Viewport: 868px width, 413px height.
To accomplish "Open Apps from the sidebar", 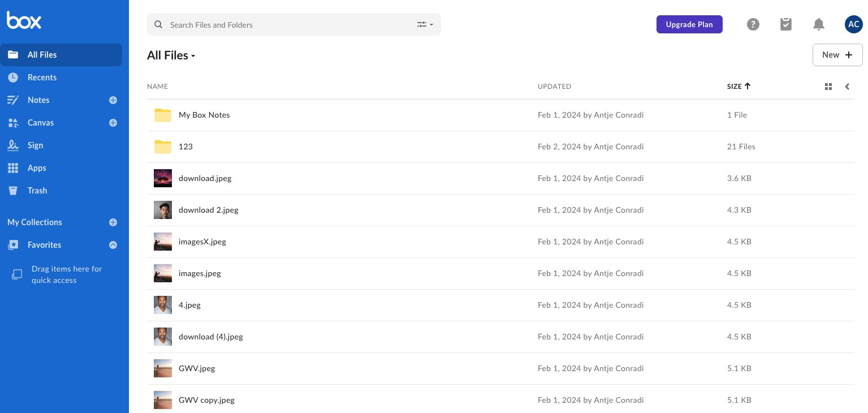I will [x=37, y=168].
